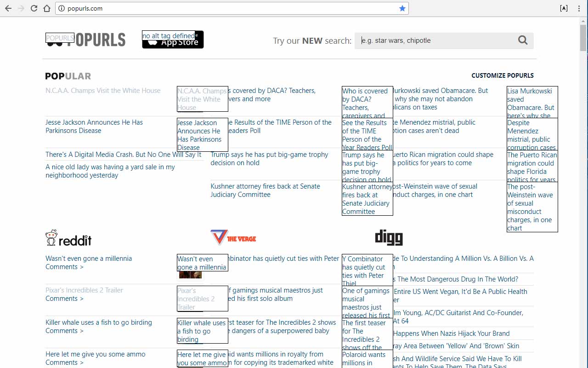Open 'Jesse Jackson Announces He Has Parkinsons Disease'
The width and height of the screenshot is (588, 368).
(x=94, y=126)
